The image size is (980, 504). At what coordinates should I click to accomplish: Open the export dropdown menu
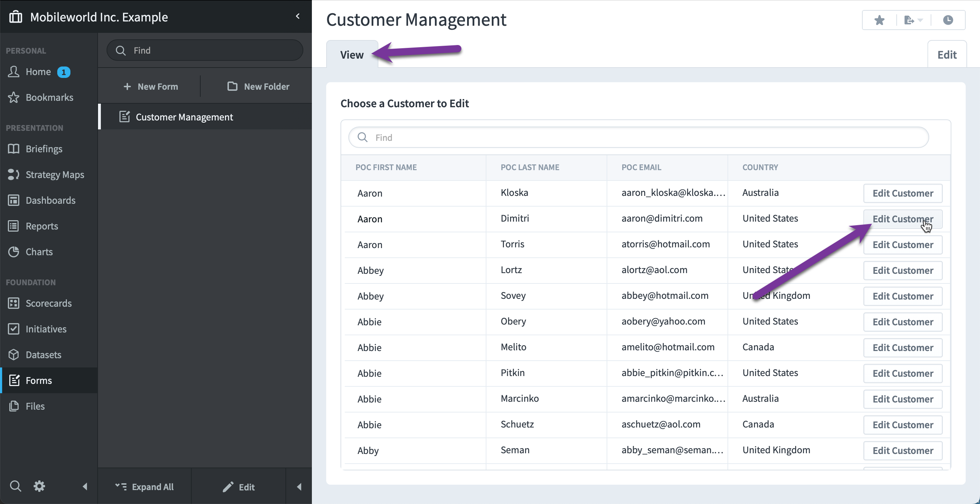coord(913,20)
